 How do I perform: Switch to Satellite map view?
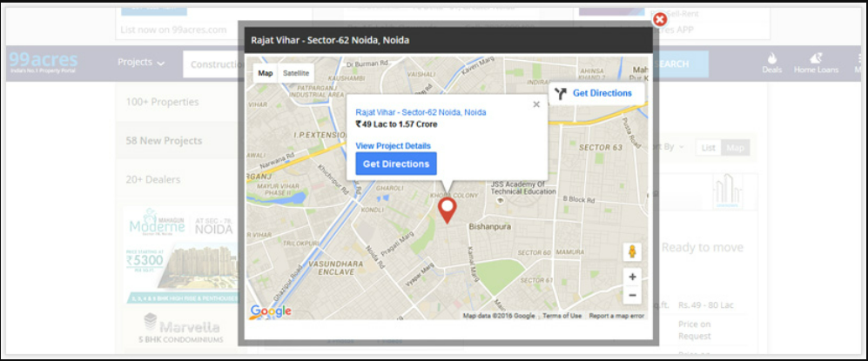pos(296,73)
